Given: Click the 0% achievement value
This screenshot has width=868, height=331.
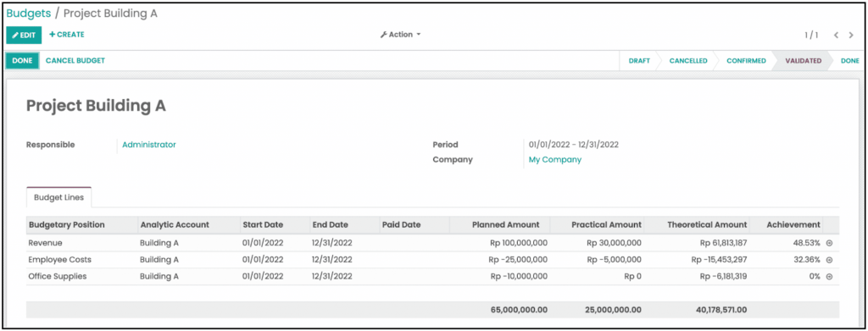Looking at the screenshot, I should [815, 276].
